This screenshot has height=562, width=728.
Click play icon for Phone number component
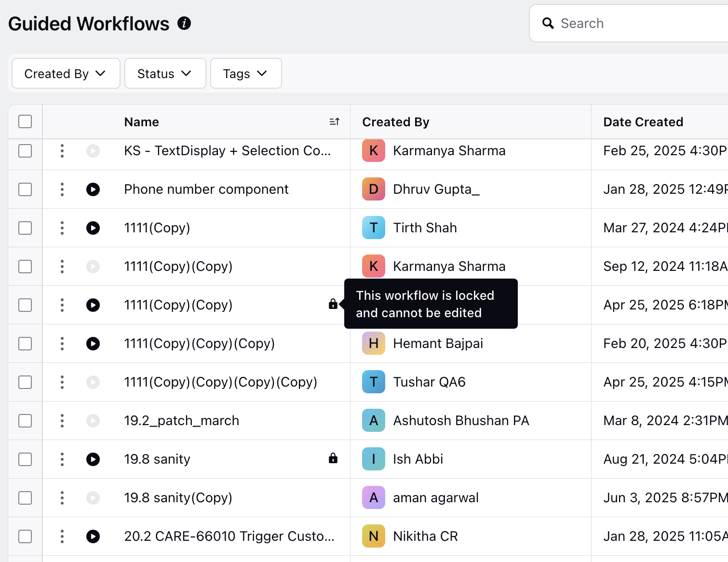[x=93, y=189]
